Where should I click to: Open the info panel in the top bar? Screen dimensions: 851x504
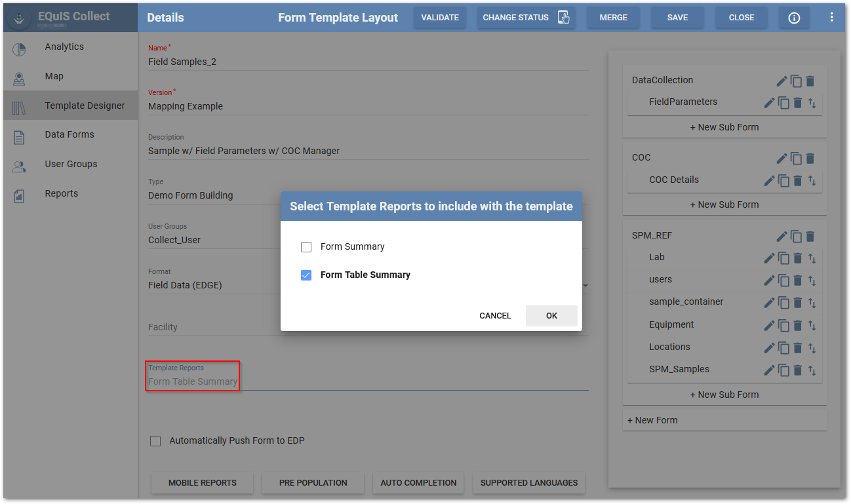click(x=794, y=18)
